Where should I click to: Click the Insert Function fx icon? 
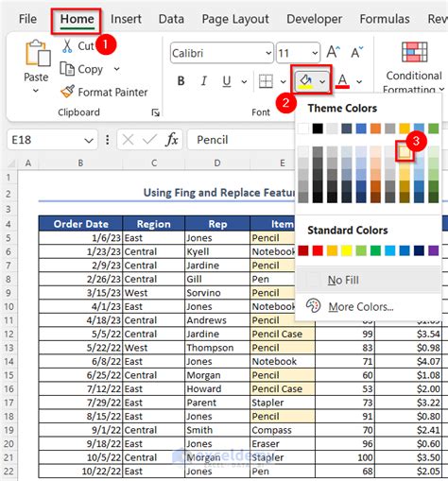tap(172, 140)
